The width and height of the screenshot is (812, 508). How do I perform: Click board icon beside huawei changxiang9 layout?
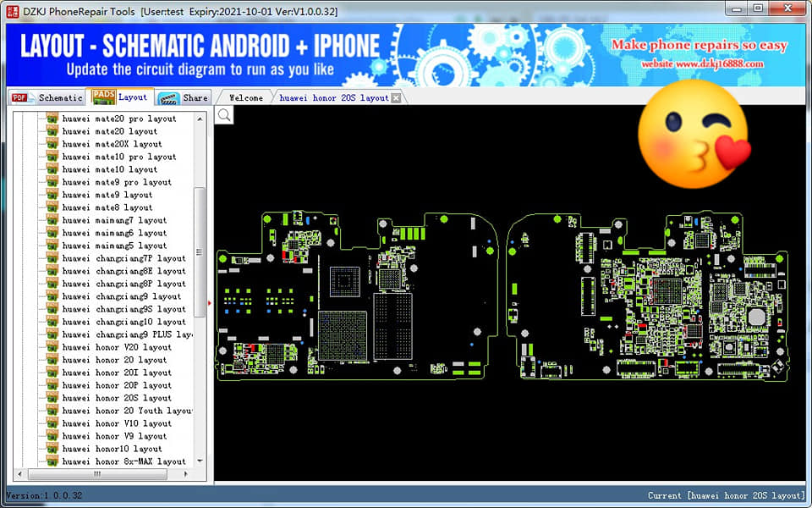[x=52, y=296]
